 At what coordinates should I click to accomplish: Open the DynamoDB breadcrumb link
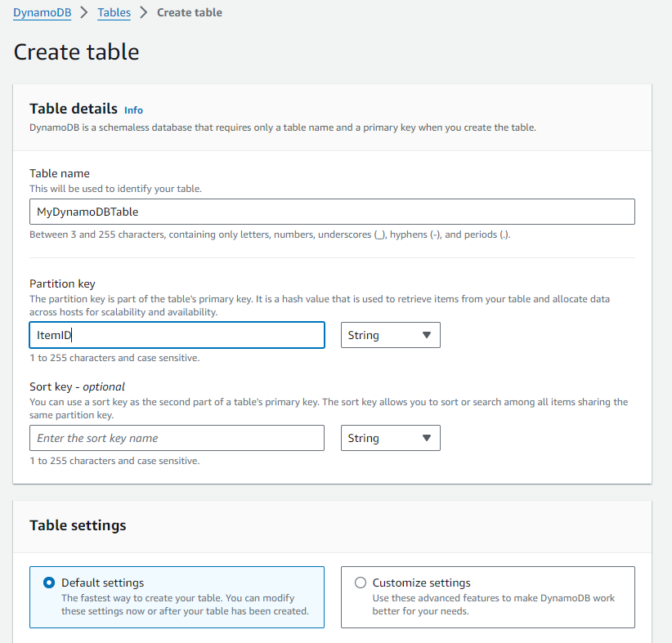pyautogui.click(x=42, y=12)
